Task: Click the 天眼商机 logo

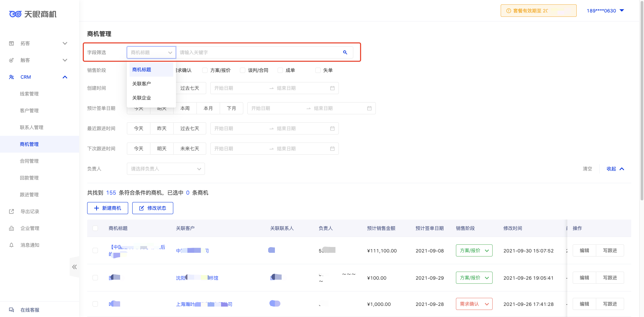Action: [33, 14]
